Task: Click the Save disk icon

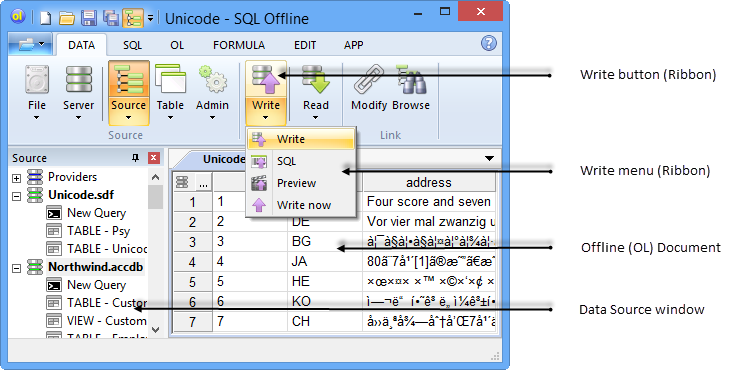Action: click(89, 18)
